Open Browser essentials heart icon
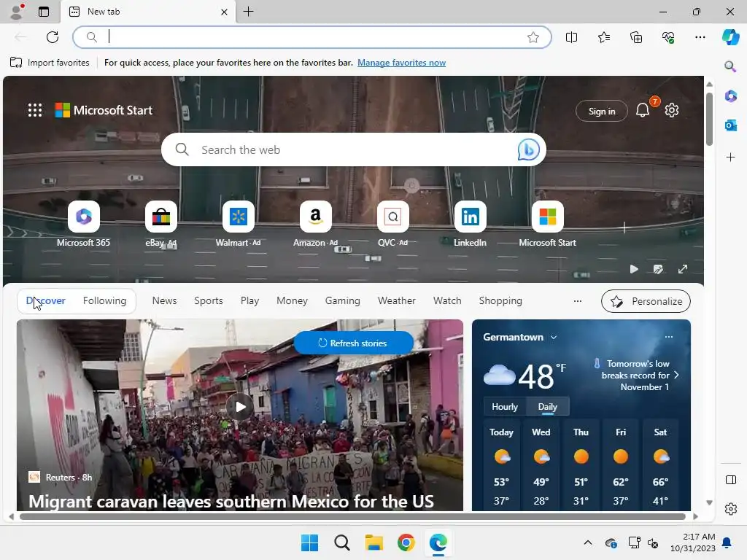 [x=668, y=37]
